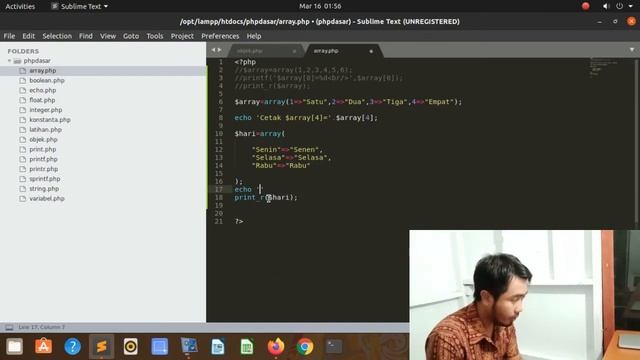Image resolution: width=640 pixels, height=360 pixels.
Task: Click the editor vertical scrollbar
Action: pos(636,141)
